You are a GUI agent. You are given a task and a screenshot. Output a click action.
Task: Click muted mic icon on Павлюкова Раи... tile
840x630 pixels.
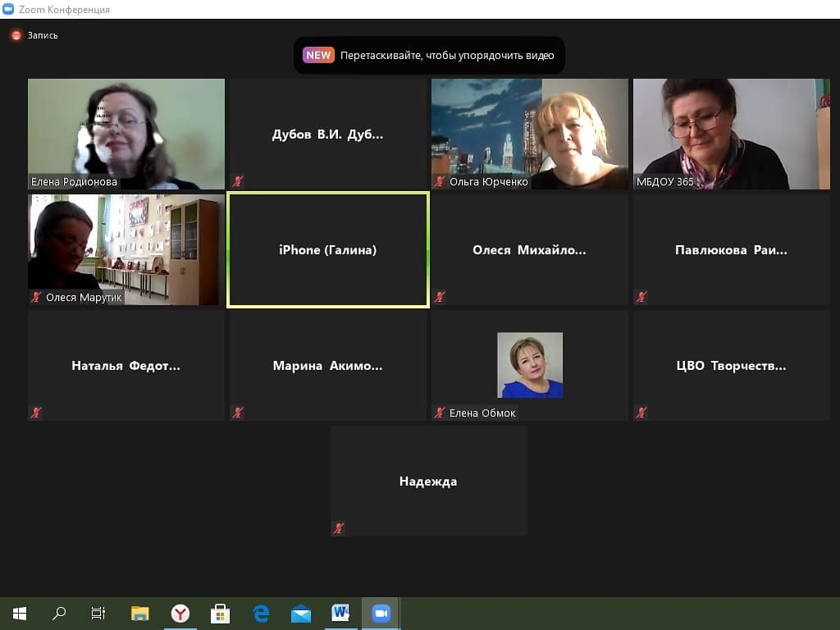pos(641,297)
